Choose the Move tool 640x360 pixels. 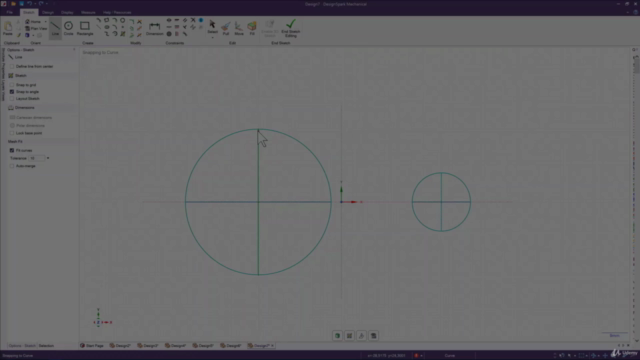(239, 28)
